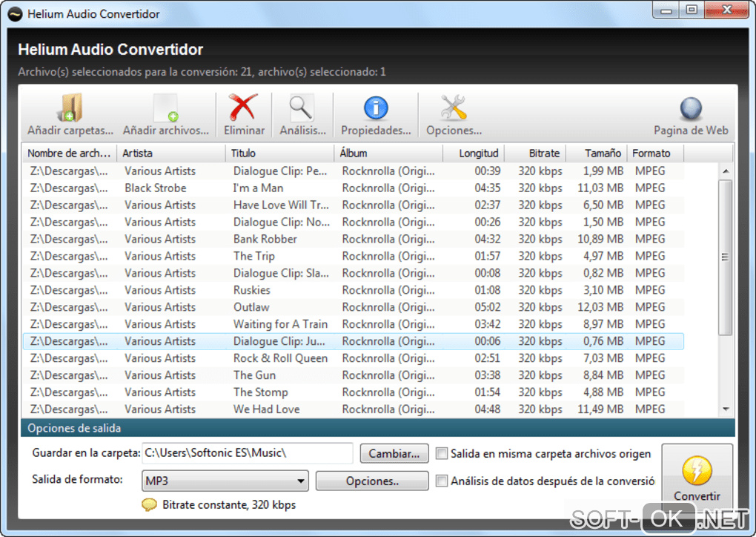Close the Helium Audio Convertidor window

coord(726,10)
